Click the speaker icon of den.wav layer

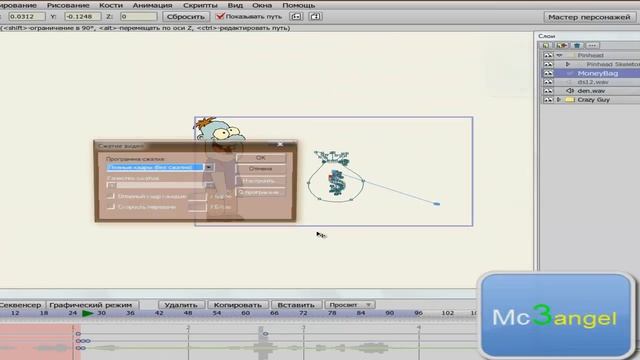[570, 91]
